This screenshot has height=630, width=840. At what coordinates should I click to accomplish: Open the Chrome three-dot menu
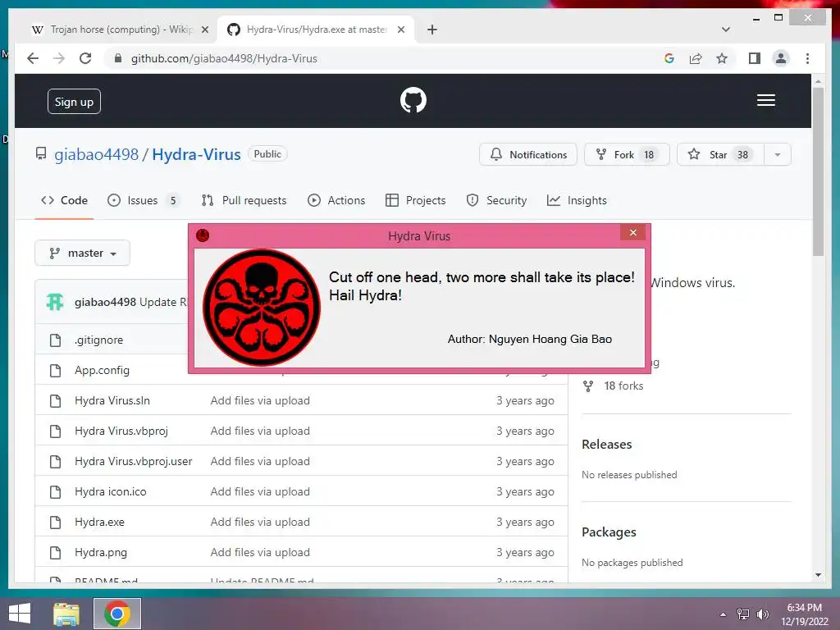pos(807,58)
